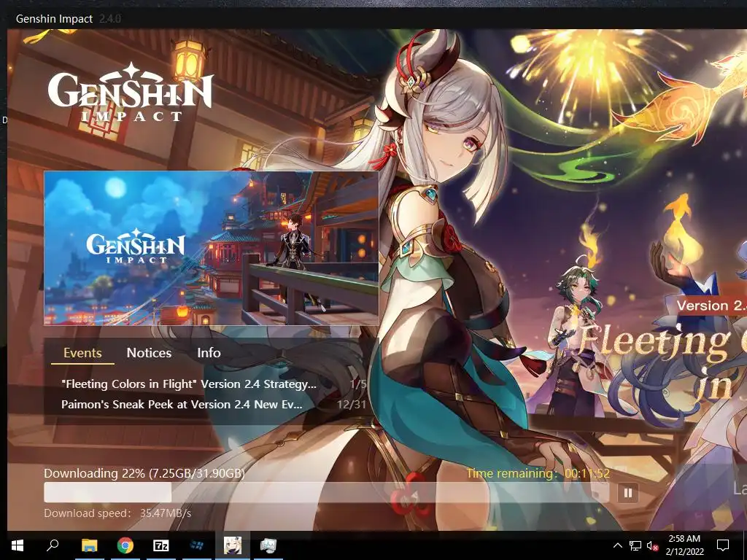Open the notification center icon
747x560 pixels.
pyautogui.click(x=723, y=545)
